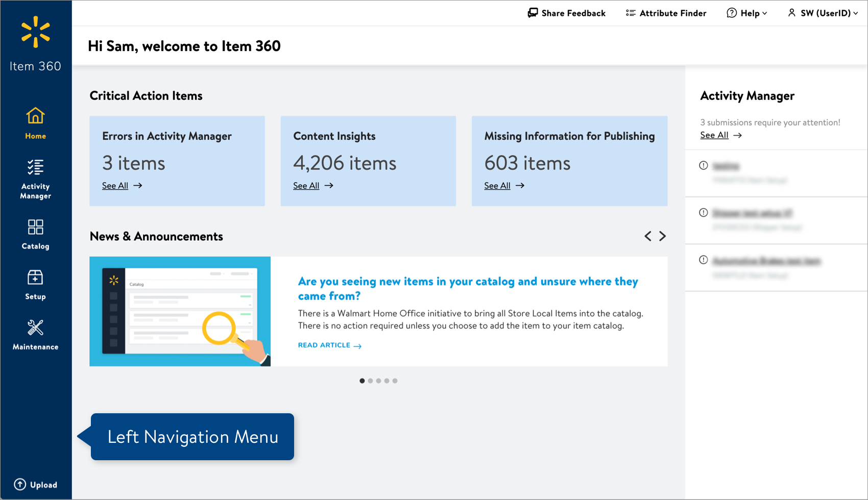This screenshot has height=500, width=868.
Task: Click the Share Feedback chat icon
Action: click(533, 13)
